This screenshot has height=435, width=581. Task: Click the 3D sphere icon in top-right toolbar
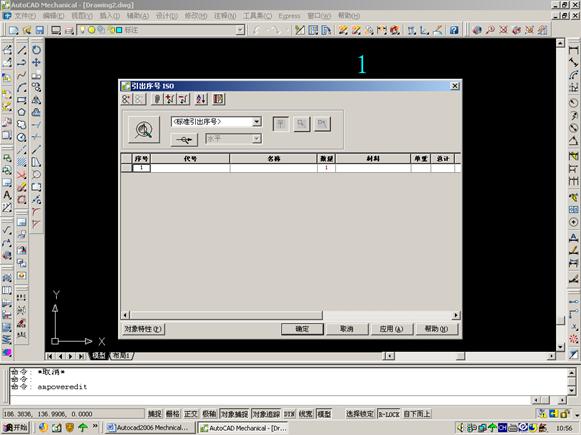[x=477, y=30]
